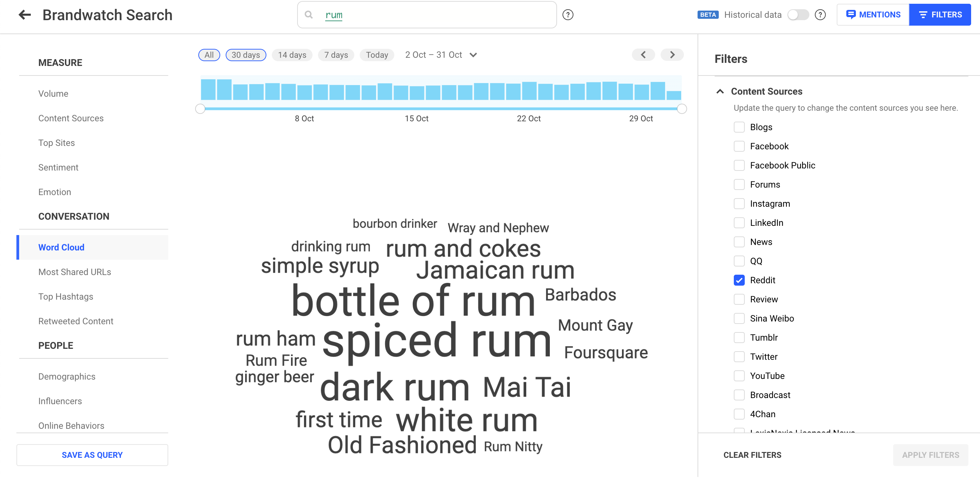Select the 30 days chip
Screen dimensions: 980x479
(x=246, y=55)
